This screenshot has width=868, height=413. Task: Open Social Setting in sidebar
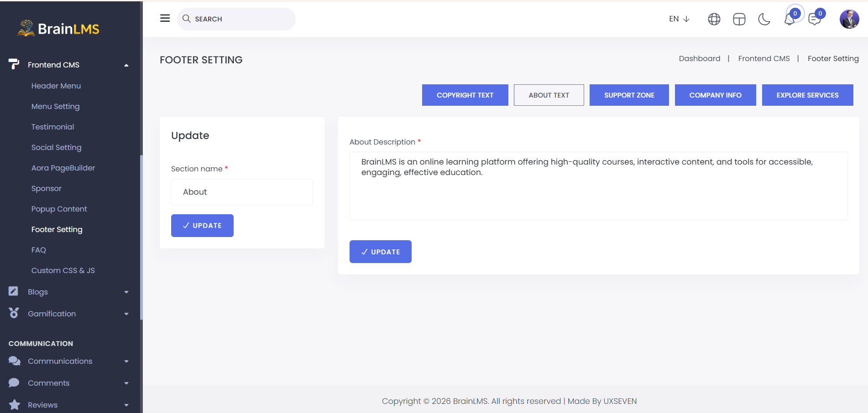click(56, 147)
